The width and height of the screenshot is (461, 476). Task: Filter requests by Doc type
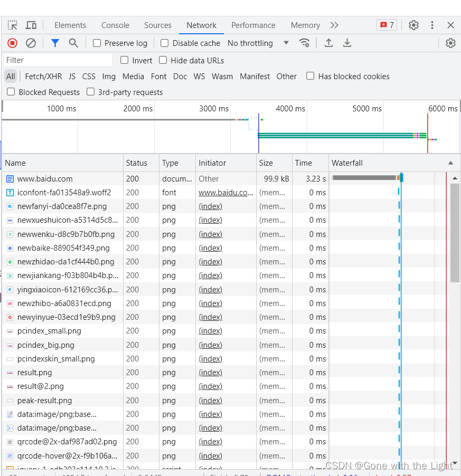(180, 77)
